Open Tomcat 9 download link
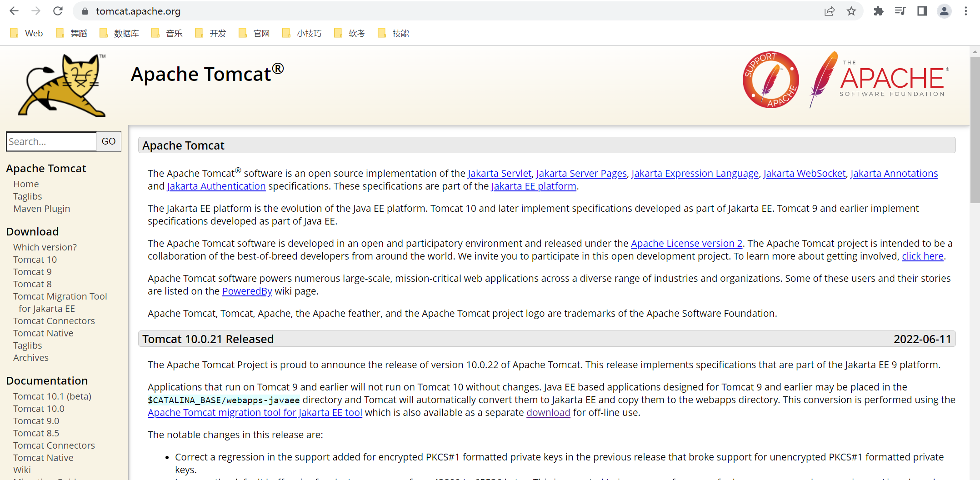 (x=32, y=272)
